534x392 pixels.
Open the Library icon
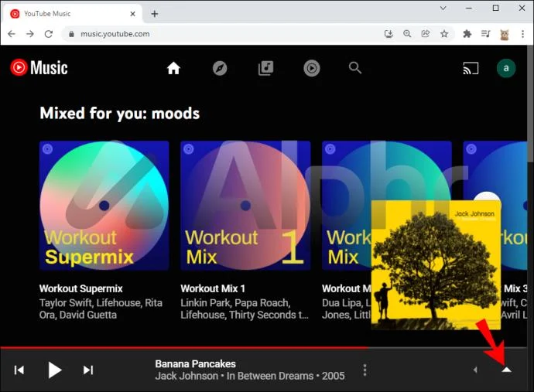[265, 68]
